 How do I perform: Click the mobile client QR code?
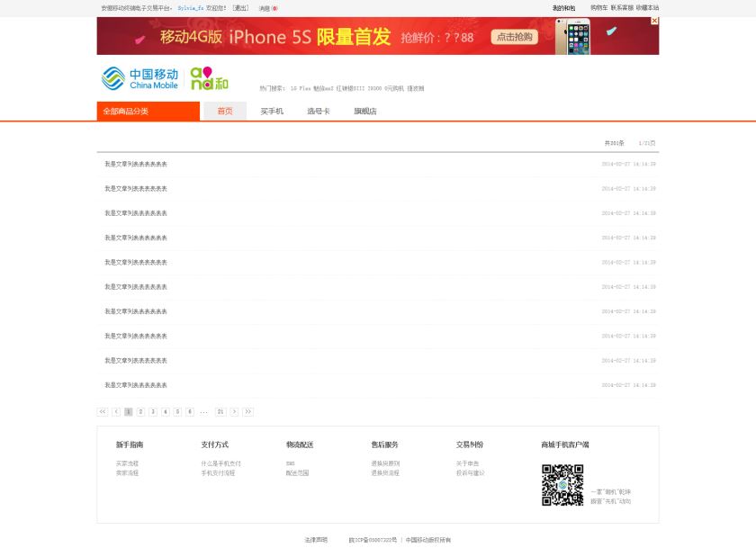pos(562,485)
